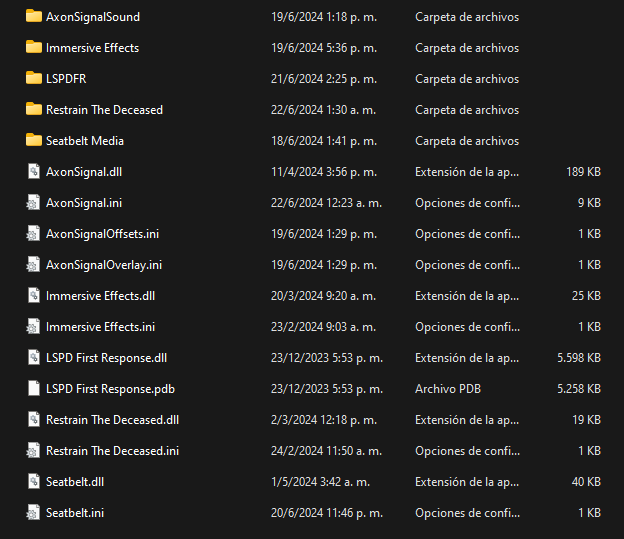Click the Restrain The Deceased.ini icon
This screenshot has width=624, height=539.
pyautogui.click(x=33, y=451)
